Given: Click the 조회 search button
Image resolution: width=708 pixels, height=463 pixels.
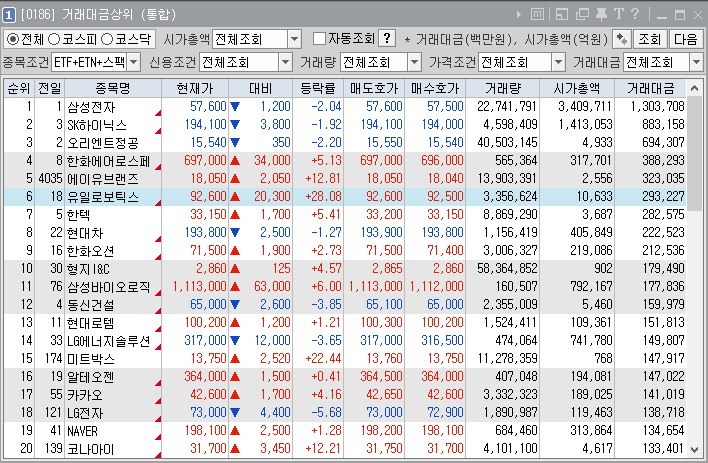Looking at the screenshot, I should tap(650, 39).
